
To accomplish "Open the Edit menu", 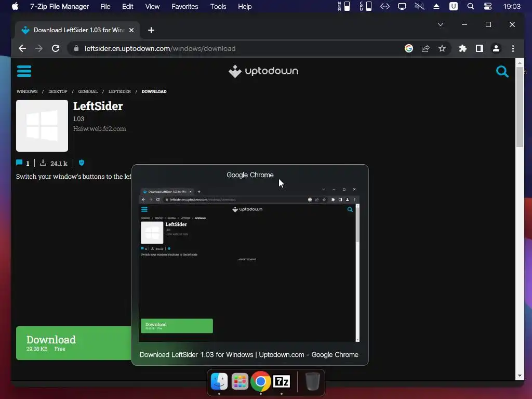I will tap(128, 6).
